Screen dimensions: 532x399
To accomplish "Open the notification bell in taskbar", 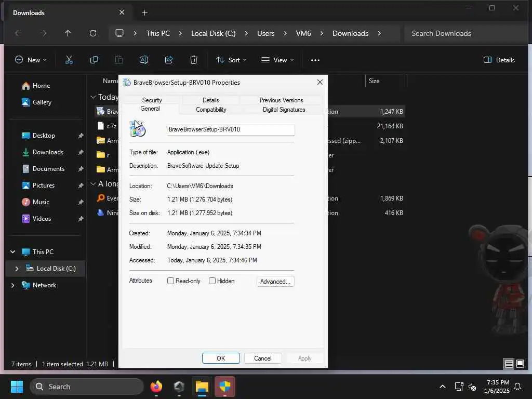I will (x=518, y=387).
